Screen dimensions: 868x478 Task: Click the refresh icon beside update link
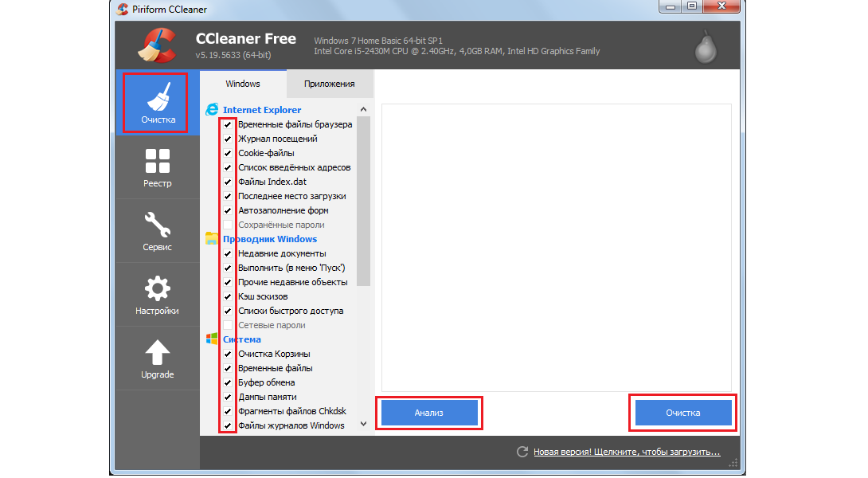(522, 452)
